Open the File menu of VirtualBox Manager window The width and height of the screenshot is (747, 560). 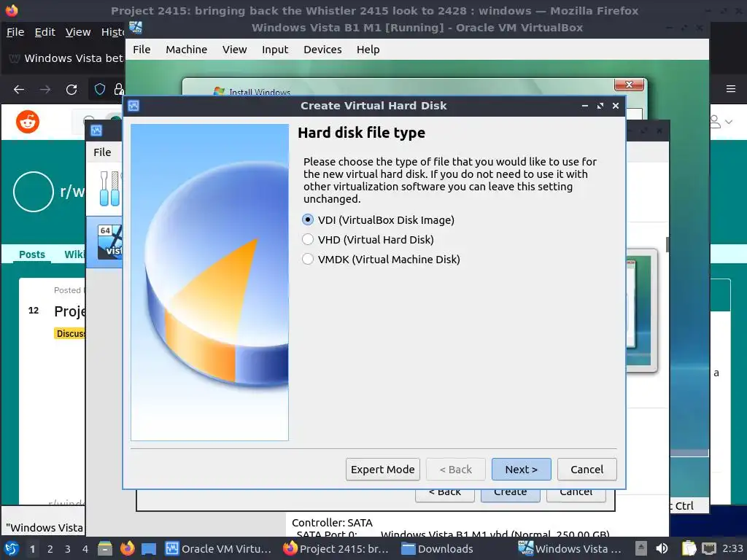pyautogui.click(x=102, y=152)
